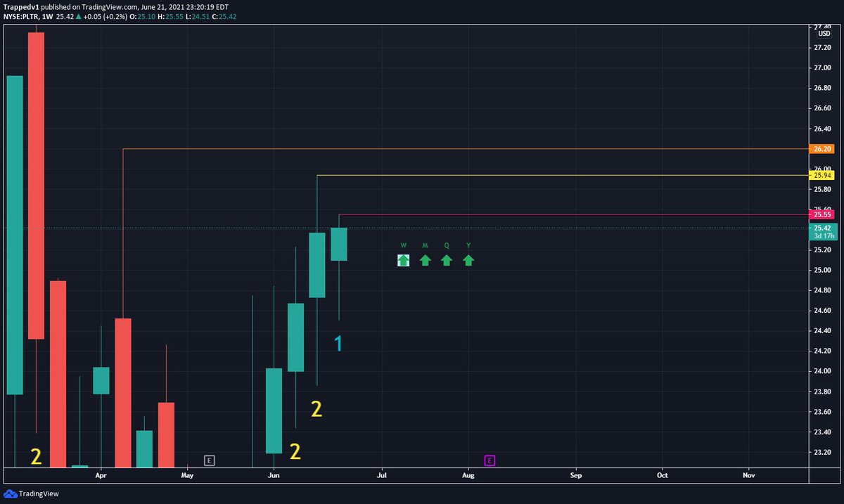
Task: Click the 23.20 tick on price axis
Action: (x=821, y=452)
